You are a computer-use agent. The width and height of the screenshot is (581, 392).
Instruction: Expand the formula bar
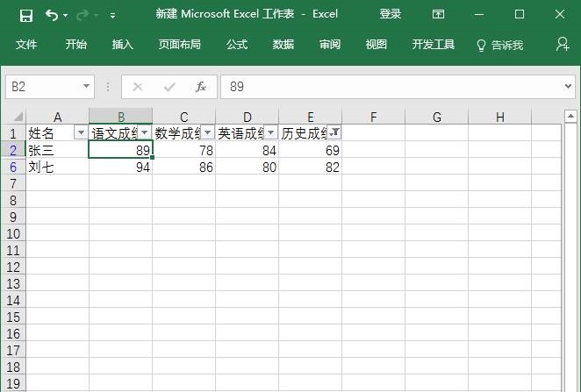click(568, 86)
